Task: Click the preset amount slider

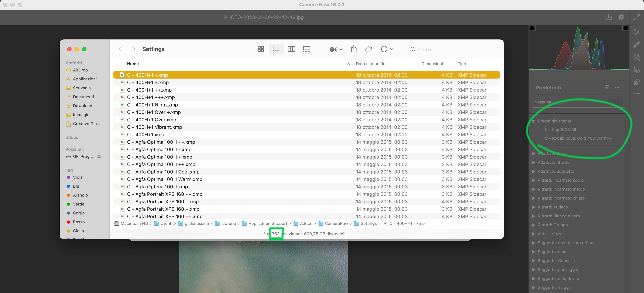Action: point(578,108)
